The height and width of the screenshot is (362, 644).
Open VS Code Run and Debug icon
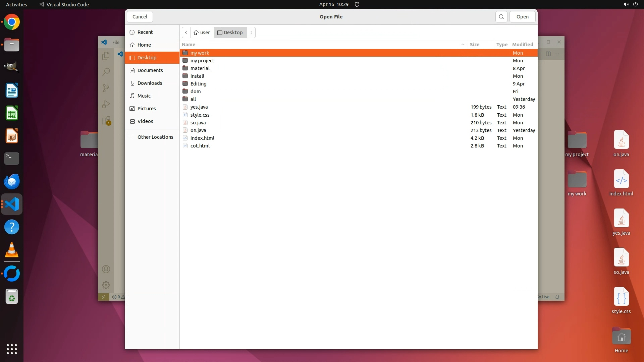coord(106,104)
